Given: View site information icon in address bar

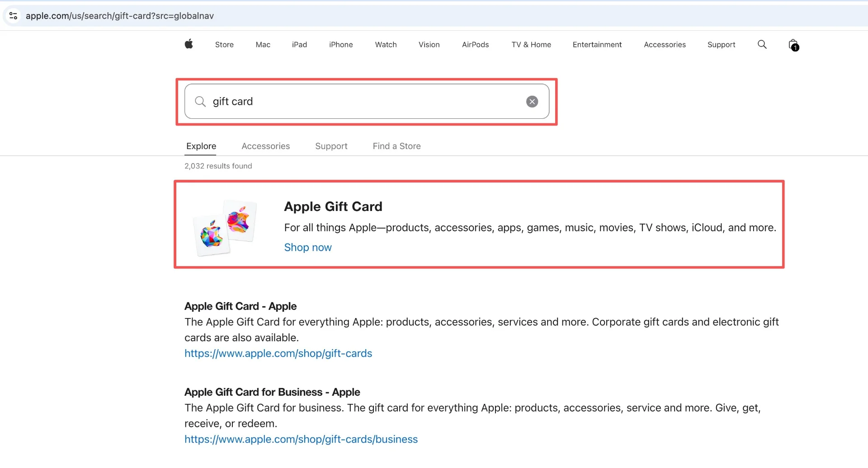Looking at the screenshot, I should point(13,16).
